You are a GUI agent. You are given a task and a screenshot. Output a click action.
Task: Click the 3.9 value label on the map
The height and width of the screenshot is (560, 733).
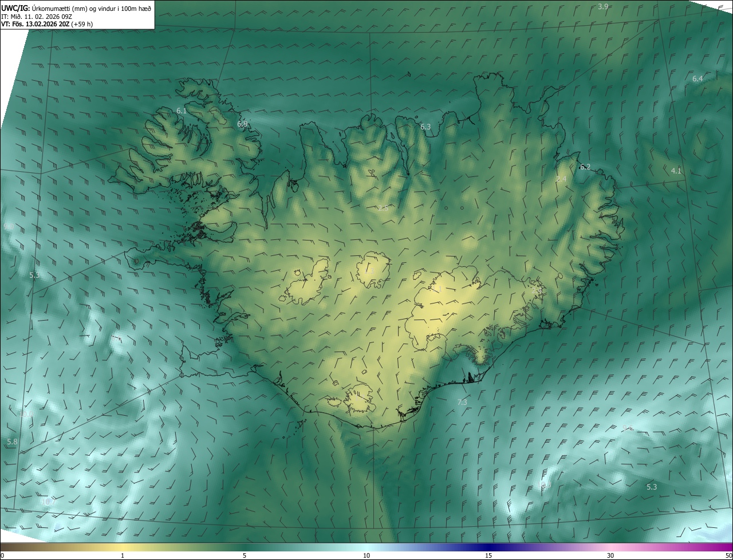click(603, 6)
